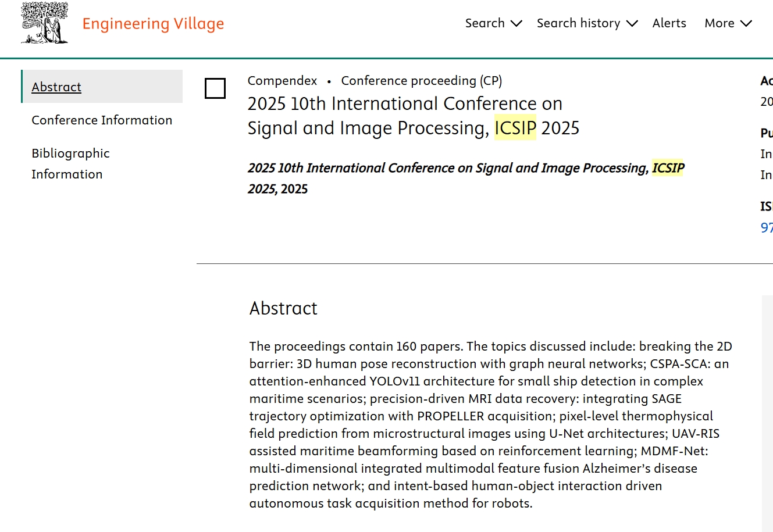Click the highlighted ICSIP in the large title
Viewport: 773px width, 532px height.
tap(515, 128)
